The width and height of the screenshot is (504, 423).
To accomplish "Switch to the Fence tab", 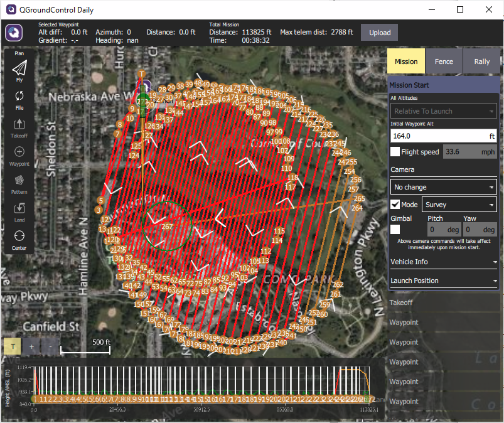I will point(444,62).
